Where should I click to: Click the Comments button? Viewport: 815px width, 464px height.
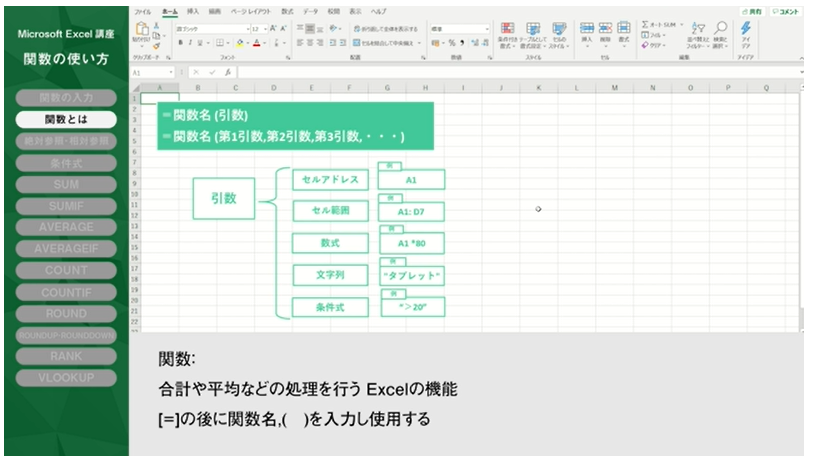point(785,11)
